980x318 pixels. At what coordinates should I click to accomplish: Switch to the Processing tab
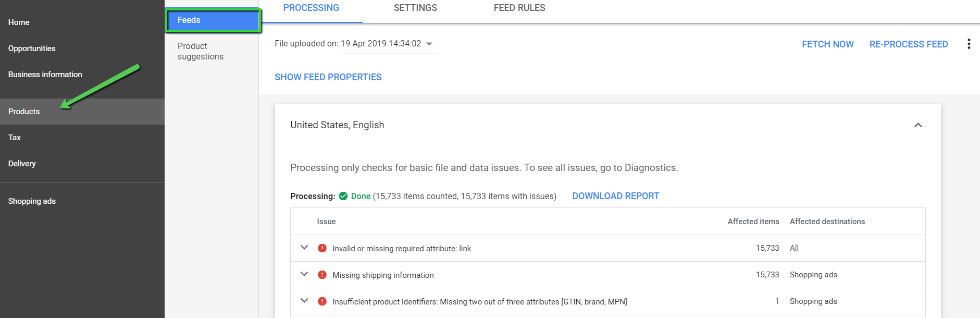311,8
